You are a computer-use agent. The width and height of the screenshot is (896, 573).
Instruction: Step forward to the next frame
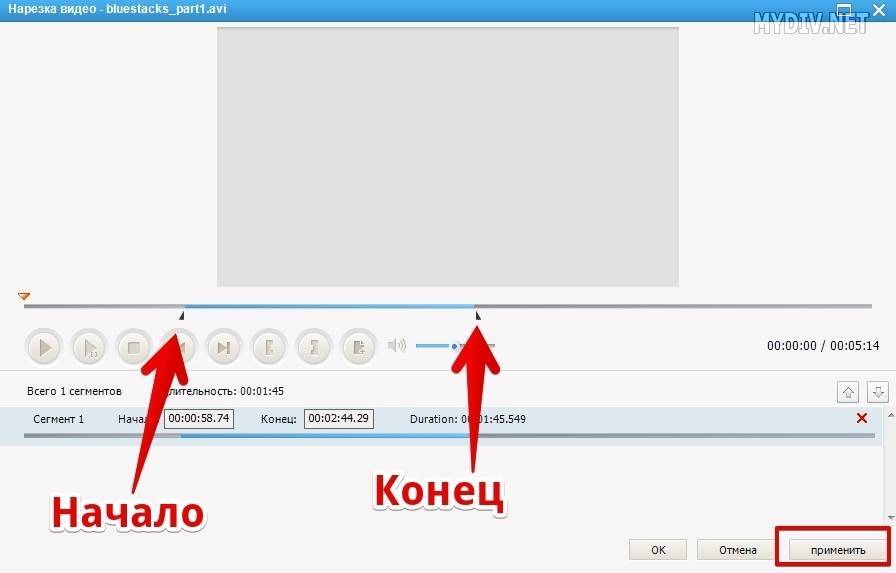click(x=223, y=347)
